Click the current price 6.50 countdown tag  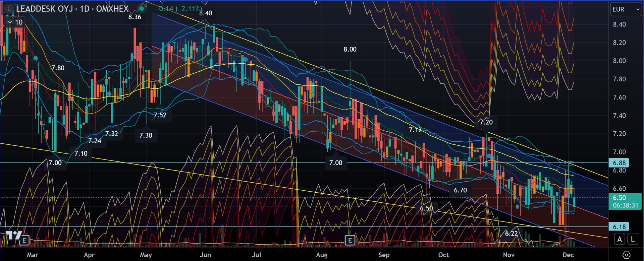625,201
